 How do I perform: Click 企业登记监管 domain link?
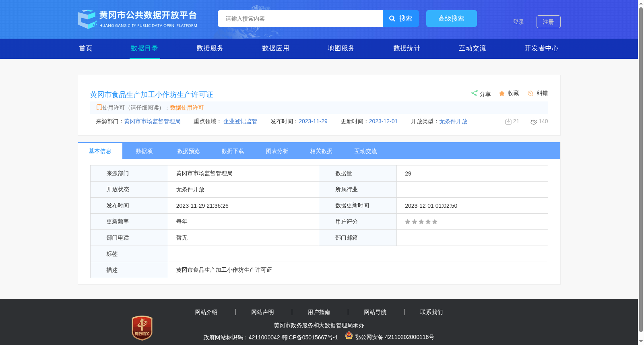point(240,122)
